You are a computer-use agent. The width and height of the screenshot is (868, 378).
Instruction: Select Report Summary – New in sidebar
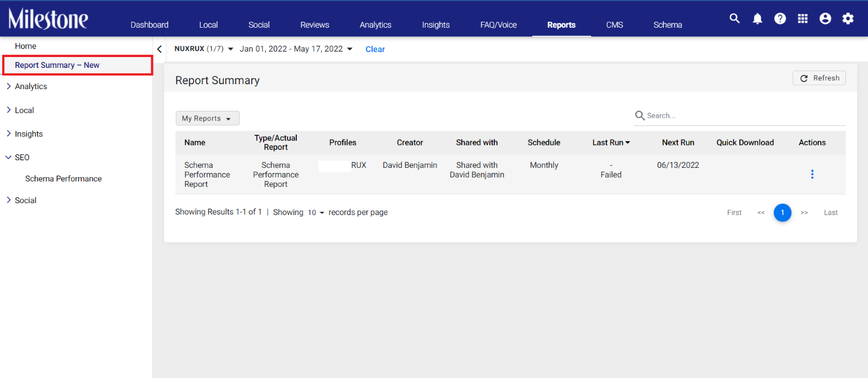[78, 65]
